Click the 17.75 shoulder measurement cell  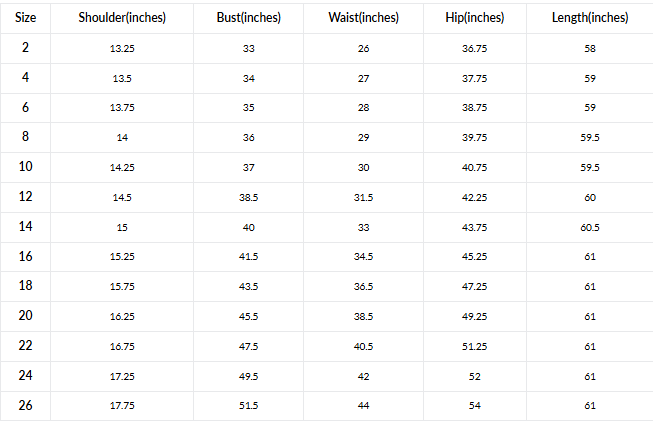(x=122, y=407)
